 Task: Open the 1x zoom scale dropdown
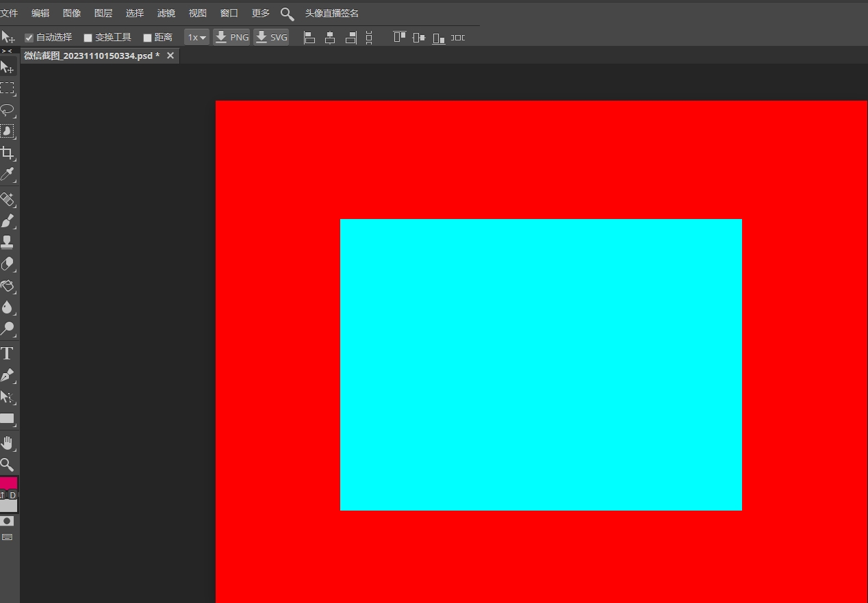pos(196,37)
